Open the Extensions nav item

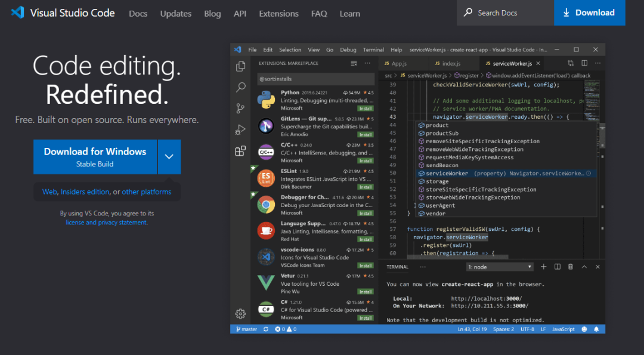pyautogui.click(x=278, y=14)
